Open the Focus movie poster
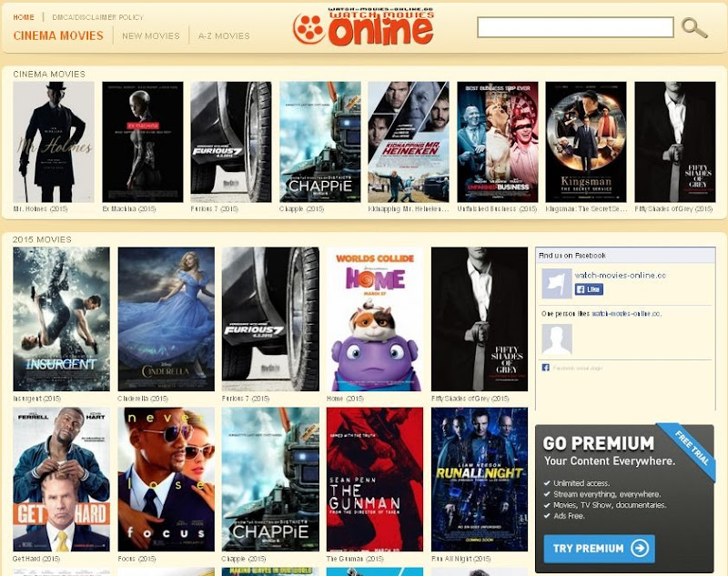 pyautogui.click(x=167, y=480)
